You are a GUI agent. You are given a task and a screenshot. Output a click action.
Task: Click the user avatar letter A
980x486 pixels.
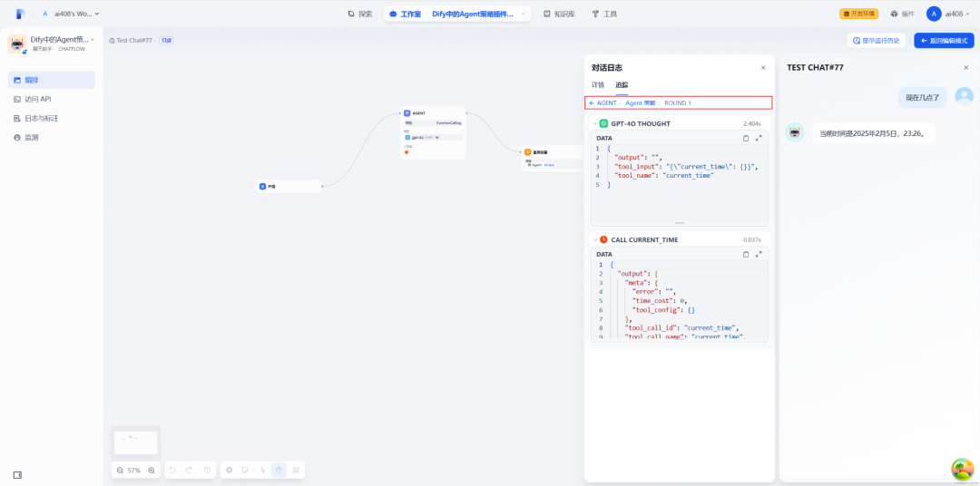tap(934, 14)
